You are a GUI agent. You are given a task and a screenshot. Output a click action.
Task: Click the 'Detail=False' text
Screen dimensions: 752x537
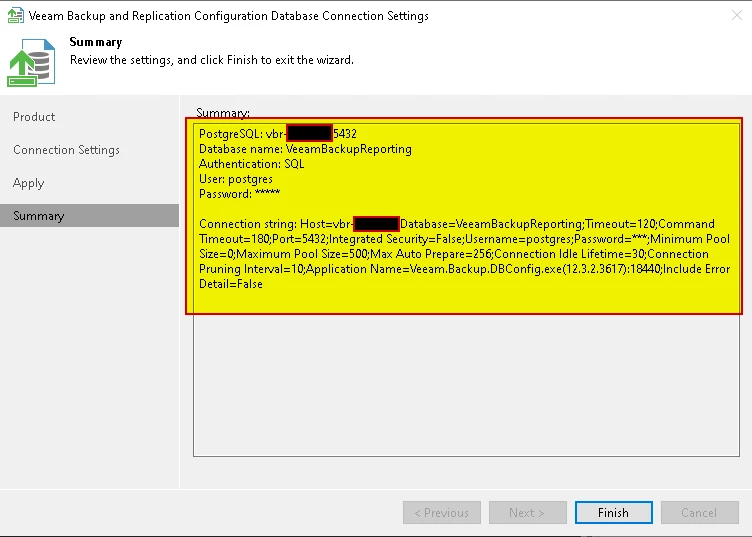231,284
